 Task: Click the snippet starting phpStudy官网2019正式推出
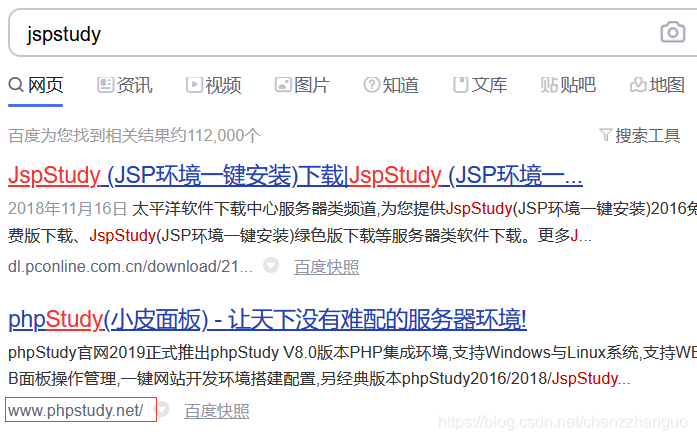tap(353, 366)
